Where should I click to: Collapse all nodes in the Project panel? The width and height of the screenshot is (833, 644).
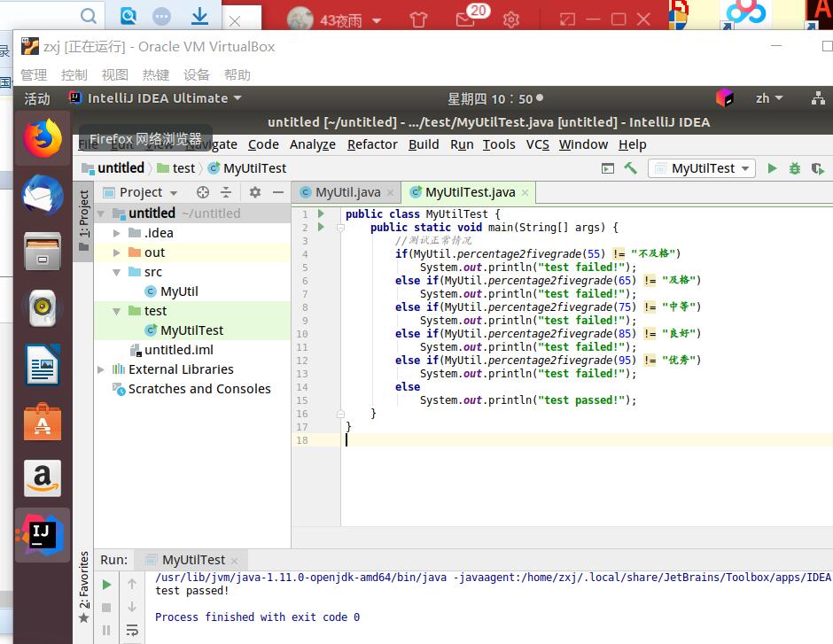pos(226,192)
